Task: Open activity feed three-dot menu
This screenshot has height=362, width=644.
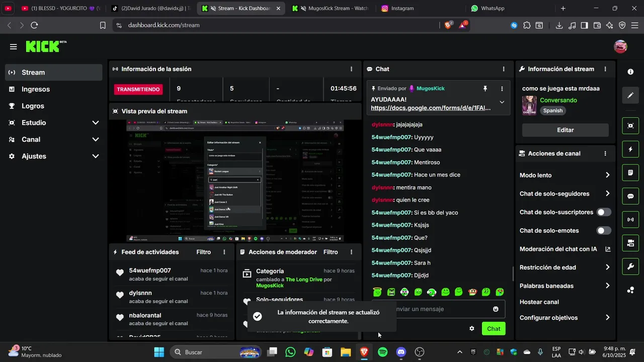Action: point(224,252)
